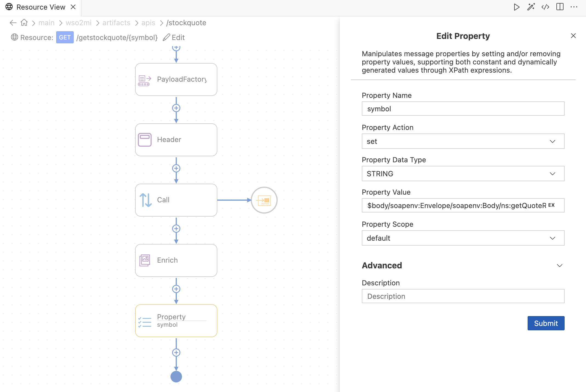
Task: Click the symbol subtitle in Property node
Action: tap(167, 325)
